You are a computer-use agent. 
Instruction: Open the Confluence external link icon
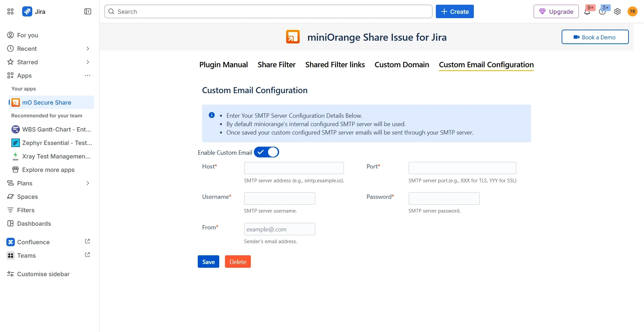(x=87, y=241)
